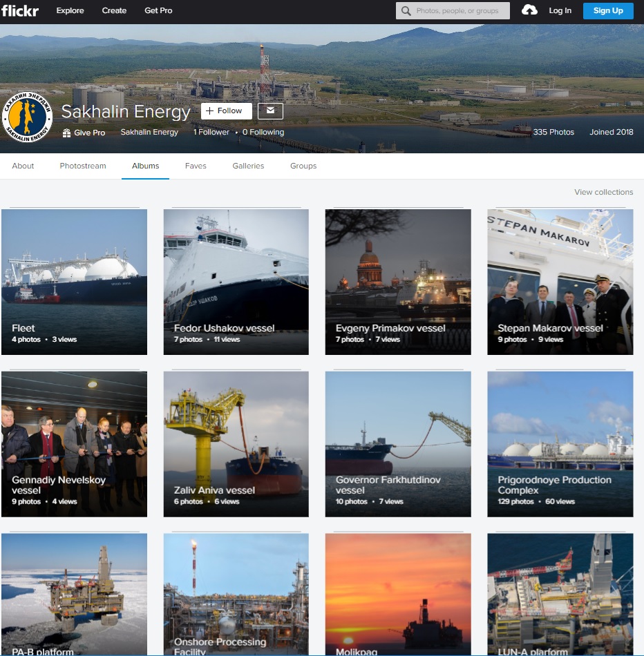This screenshot has width=644, height=656.
Task: Switch to the Faves tab
Action: [196, 166]
